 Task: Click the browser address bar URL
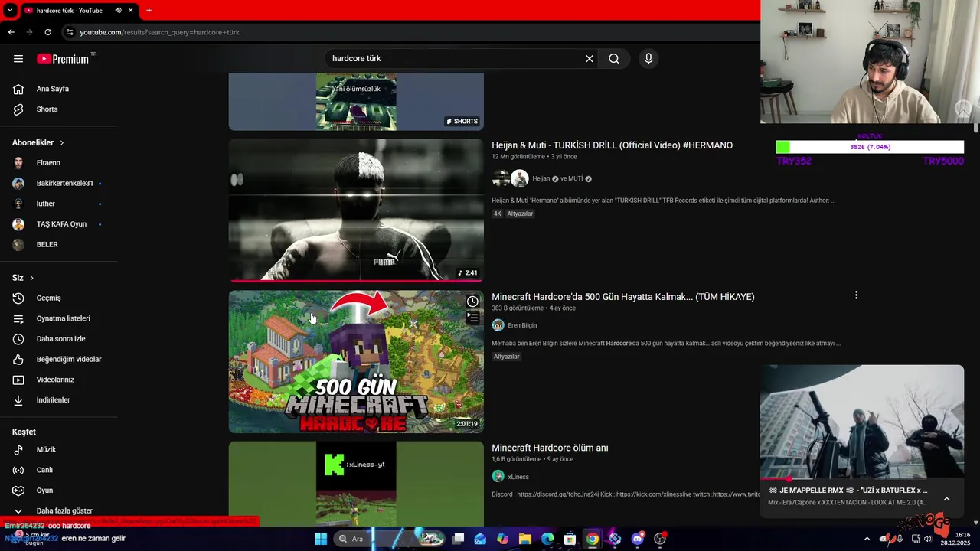coord(159,32)
